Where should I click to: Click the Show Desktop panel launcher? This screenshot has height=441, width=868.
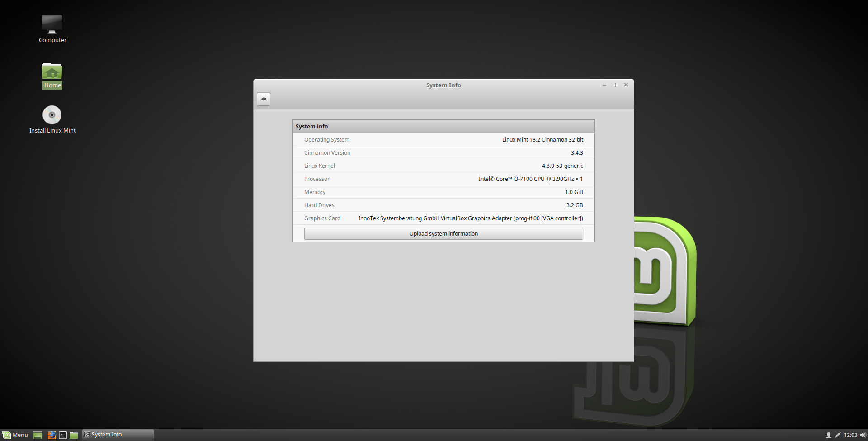click(38, 435)
